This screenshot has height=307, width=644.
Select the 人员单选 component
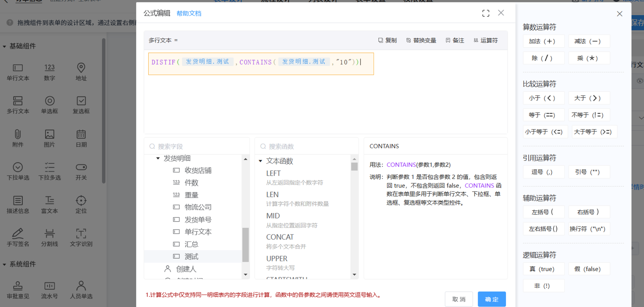point(81,290)
